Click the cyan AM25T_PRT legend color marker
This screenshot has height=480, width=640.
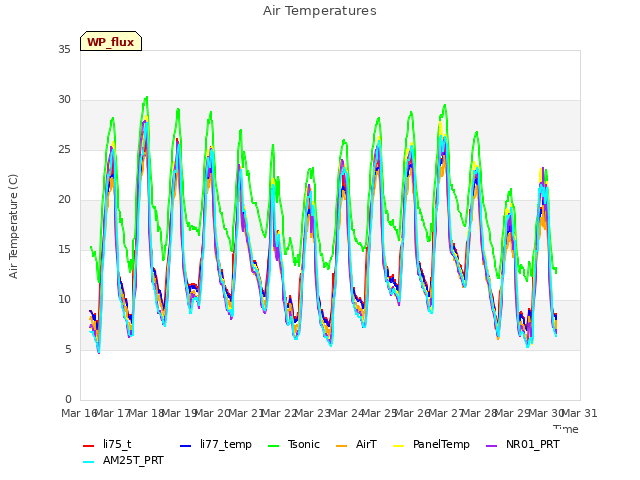pyautogui.click(x=89, y=462)
